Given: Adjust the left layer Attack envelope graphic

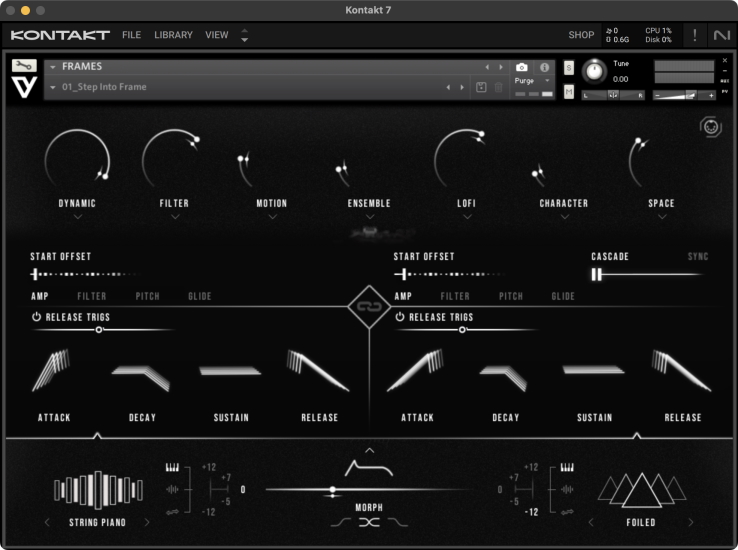Looking at the screenshot, I should pos(51,370).
